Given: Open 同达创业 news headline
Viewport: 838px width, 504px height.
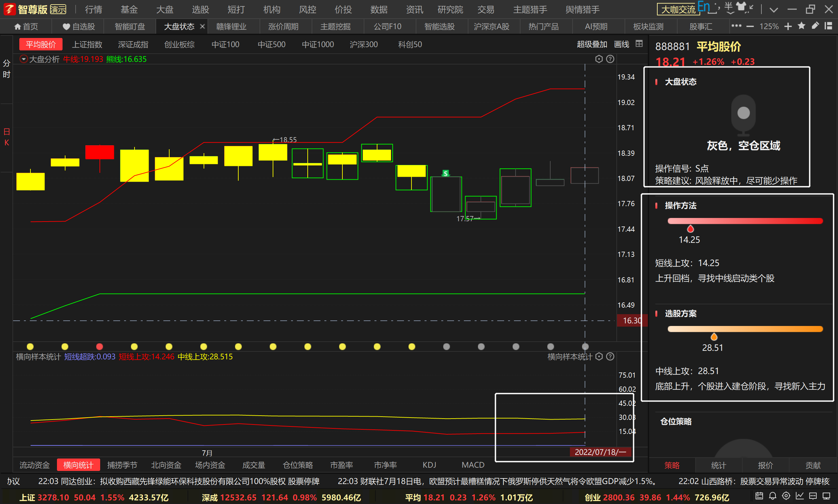Looking at the screenshot, I should click(x=179, y=481).
